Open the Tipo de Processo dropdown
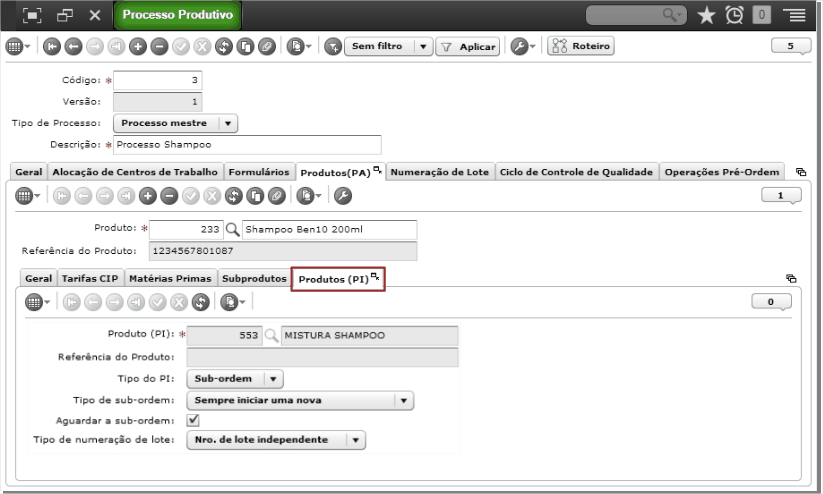Viewport: 823px width, 494px height. coord(175,123)
